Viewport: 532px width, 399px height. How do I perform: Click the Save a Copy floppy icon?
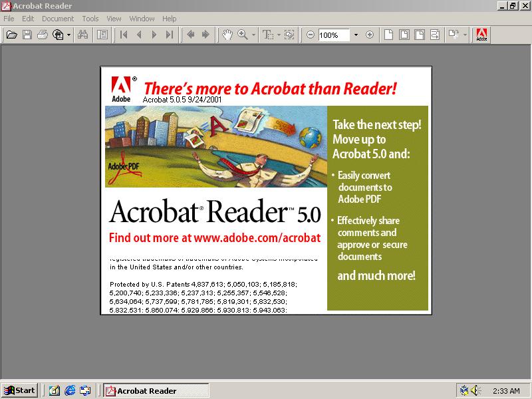point(27,35)
